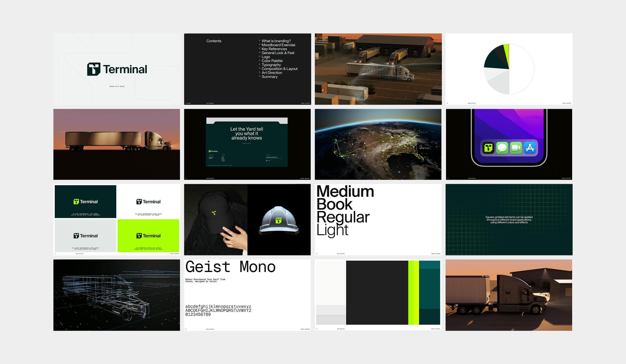Viewport: 626px width, 364px height.
Task: Click 'Art Direction' in the Contents list
Action: (272, 73)
